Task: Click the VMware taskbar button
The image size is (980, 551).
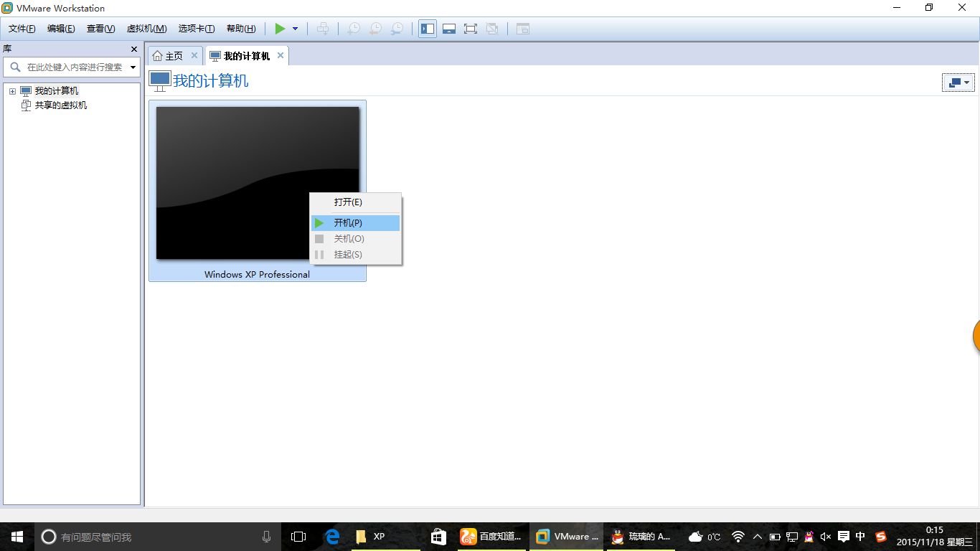Action: tap(567, 537)
